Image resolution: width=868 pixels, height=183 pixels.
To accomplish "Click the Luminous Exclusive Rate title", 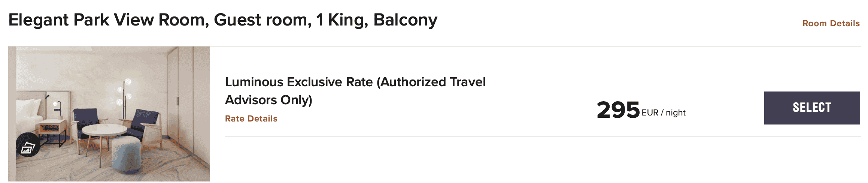I will pyautogui.click(x=355, y=82).
